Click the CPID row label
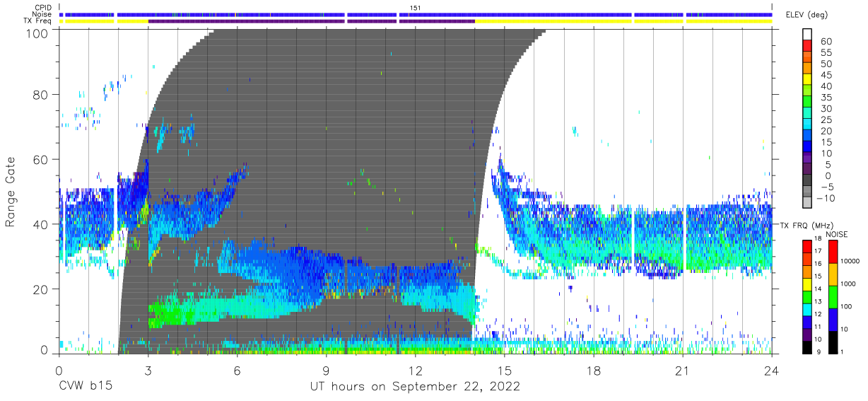 [x=43, y=8]
